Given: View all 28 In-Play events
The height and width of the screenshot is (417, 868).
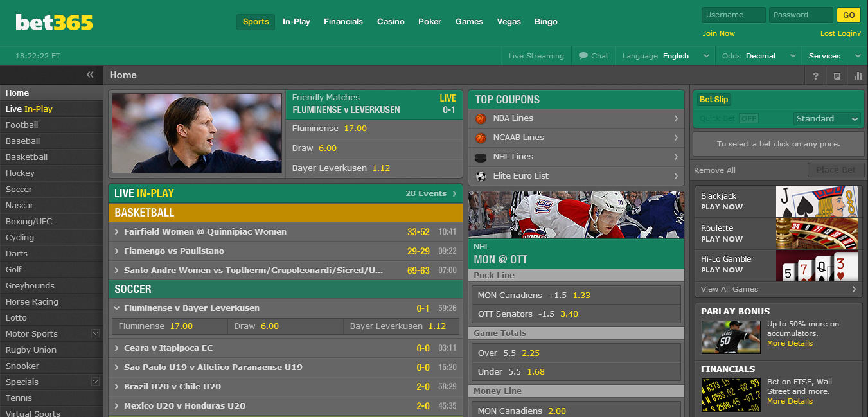Looking at the screenshot, I should pyautogui.click(x=430, y=193).
